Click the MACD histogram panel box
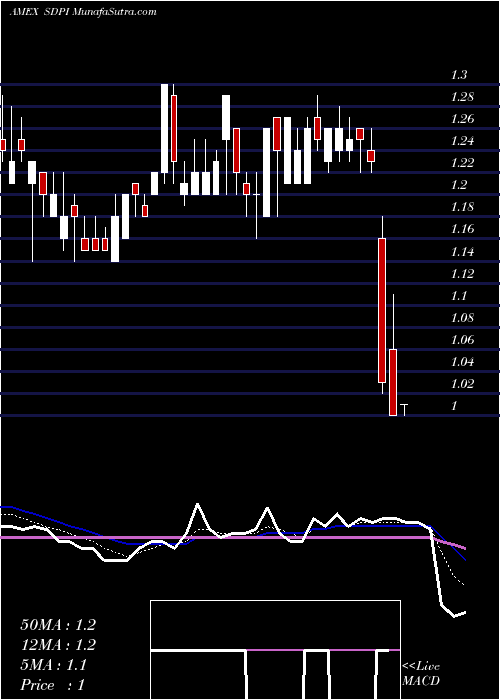500x700 pixels. click(x=275, y=650)
